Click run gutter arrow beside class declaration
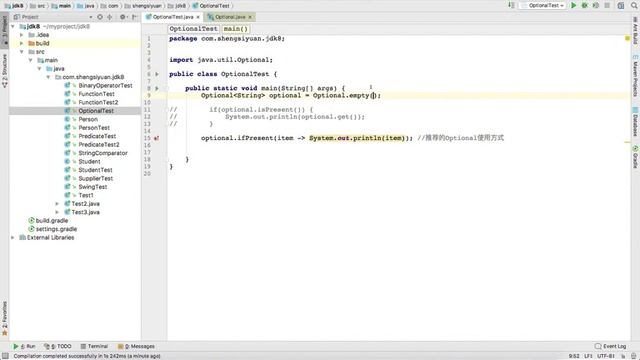The image size is (640, 360). [157, 74]
